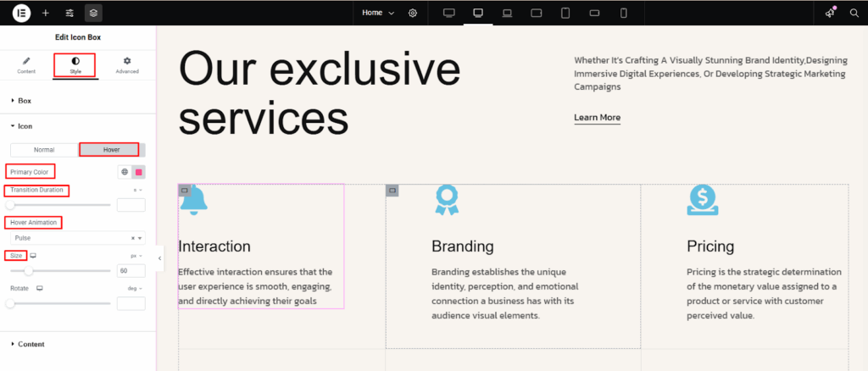Open the Add Element plus icon

(45, 13)
